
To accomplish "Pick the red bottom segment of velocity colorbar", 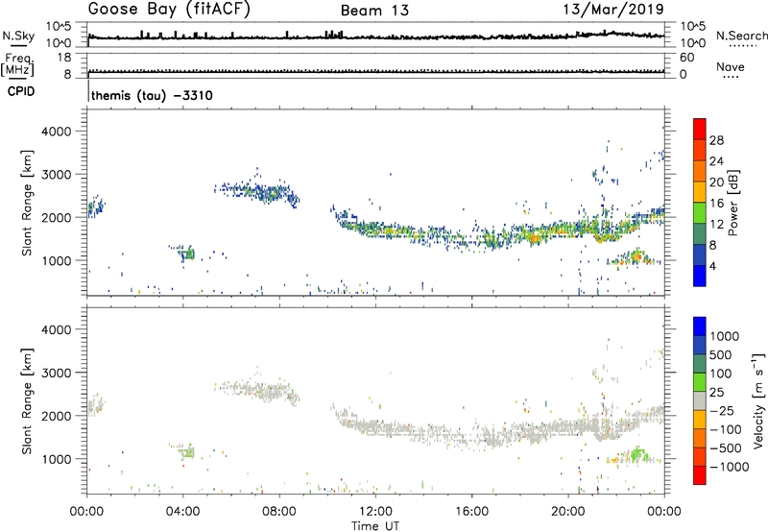I will (x=700, y=475).
